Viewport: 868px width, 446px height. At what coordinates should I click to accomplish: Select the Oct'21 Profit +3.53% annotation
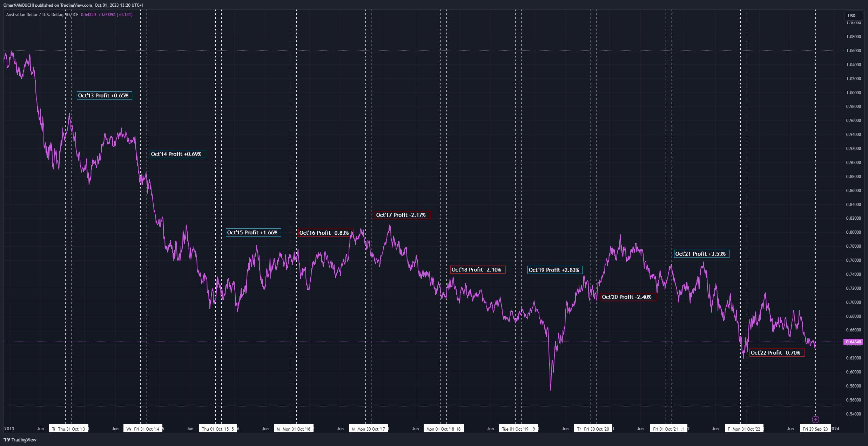click(x=702, y=254)
